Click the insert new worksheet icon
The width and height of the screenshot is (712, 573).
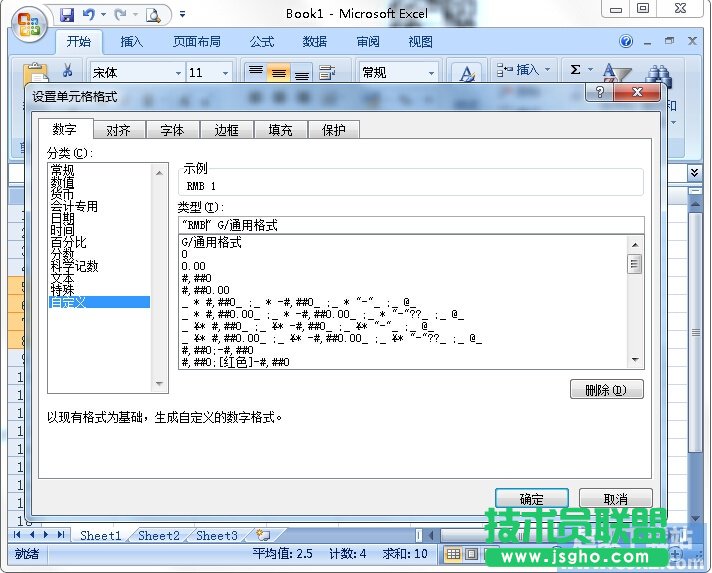tap(263, 536)
